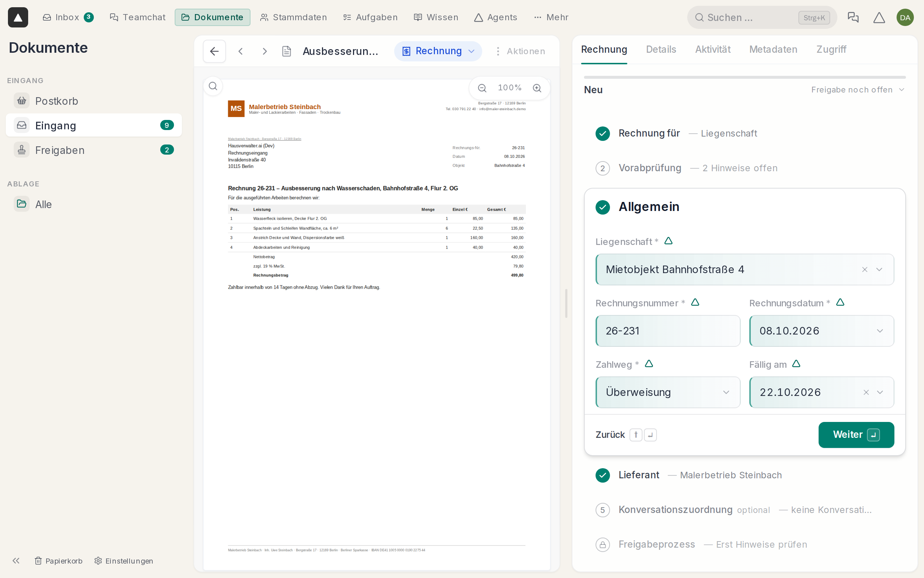This screenshot has height=578, width=924.
Task: Open the Zahlweg Überweisung dropdown
Action: pyautogui.click(x=668, y=392)
